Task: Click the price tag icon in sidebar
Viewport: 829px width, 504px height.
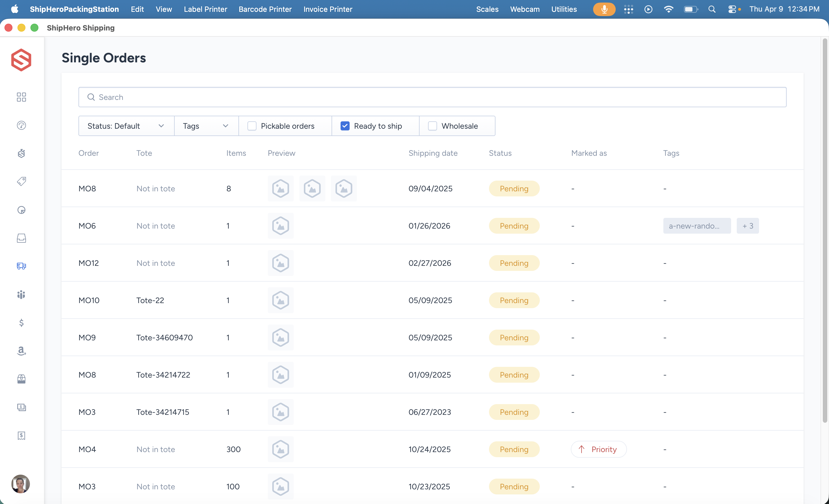Action: (21, 182)
